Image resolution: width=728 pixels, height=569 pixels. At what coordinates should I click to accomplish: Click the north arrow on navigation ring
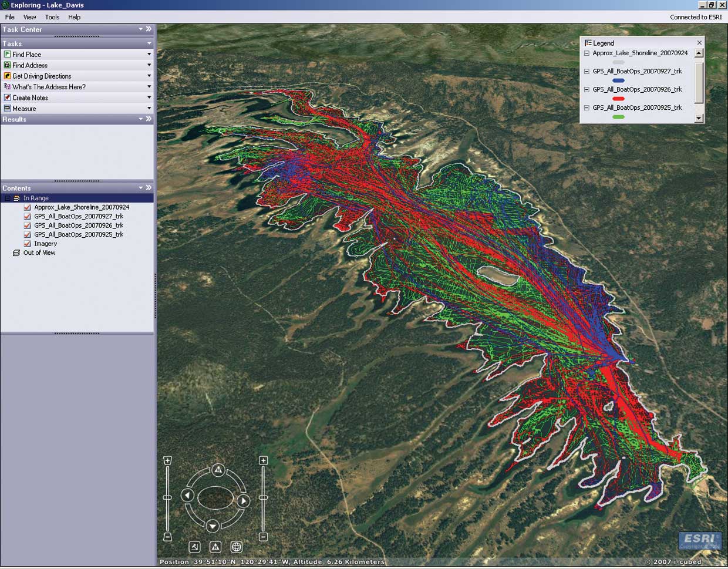pos(218,469)
